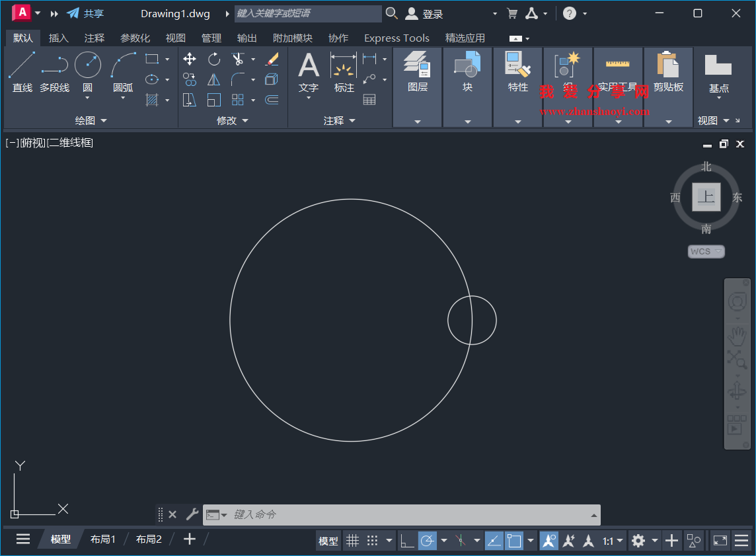The height and width of the screenshot is (556, 756).
Task: Toggle polar tracking mode
Action: pos(428,540)
